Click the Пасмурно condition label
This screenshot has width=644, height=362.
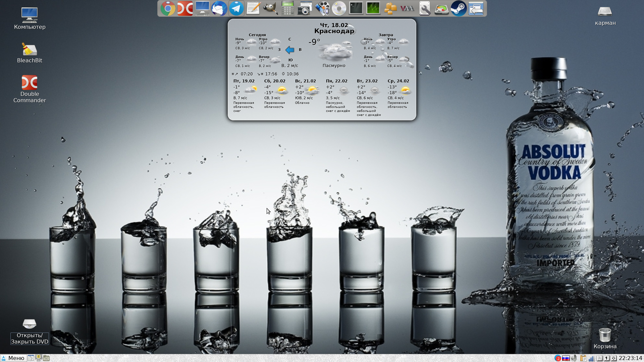[334, 66]
